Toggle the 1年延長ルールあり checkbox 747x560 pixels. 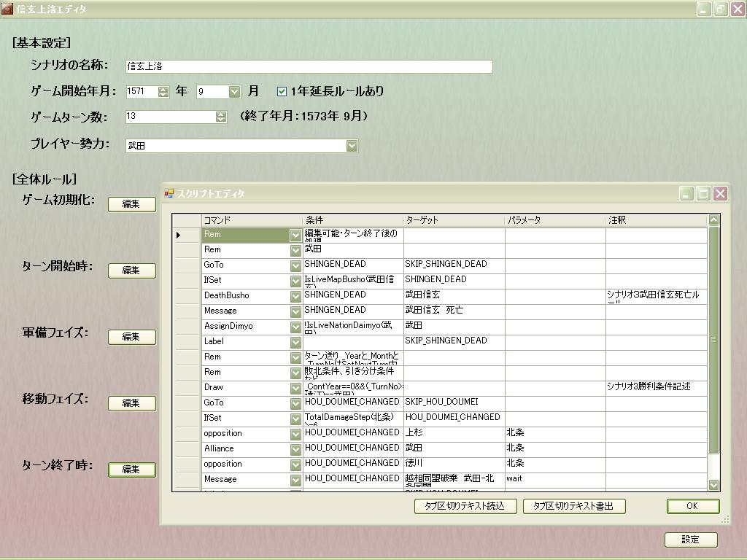point(282,91)
